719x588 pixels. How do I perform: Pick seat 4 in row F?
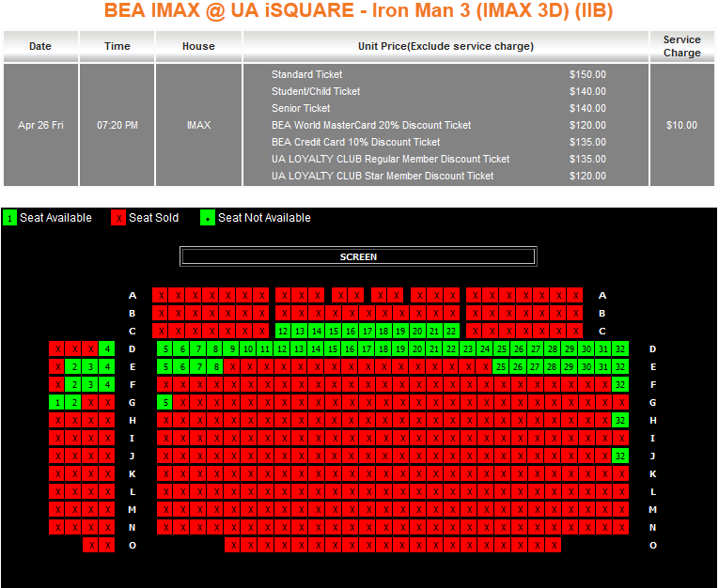pyautogui.click(x=107, y=384)
